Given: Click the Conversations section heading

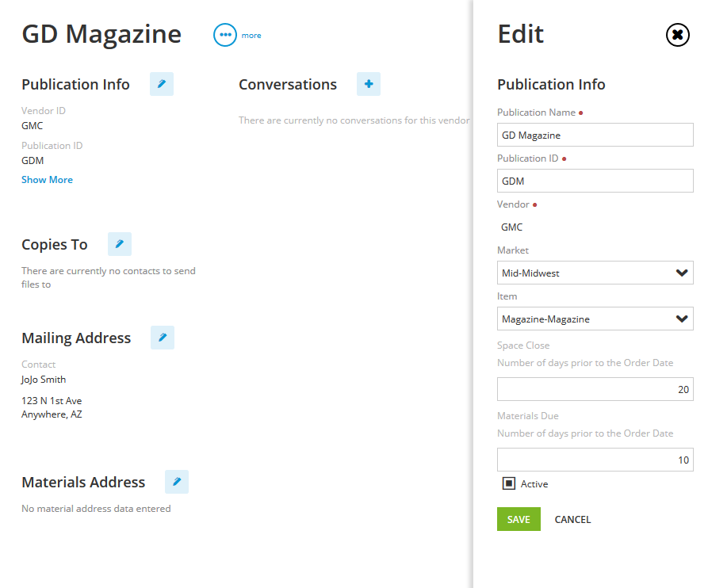Looking at the screenshot, I should [288, 84].
